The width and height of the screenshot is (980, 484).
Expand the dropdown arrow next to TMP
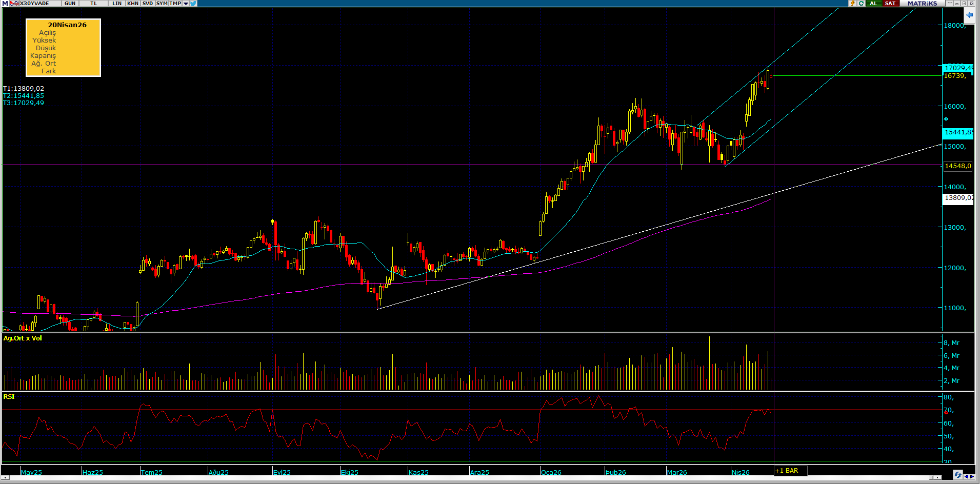click(x=186, y=4)
